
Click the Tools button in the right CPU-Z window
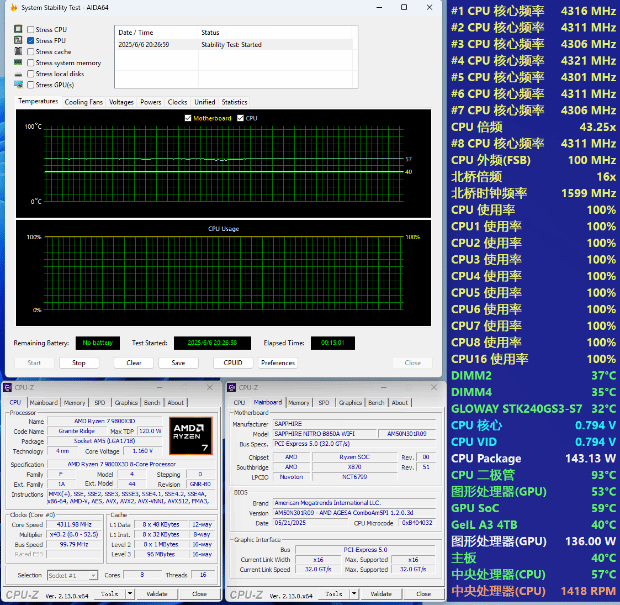point(334,594)
